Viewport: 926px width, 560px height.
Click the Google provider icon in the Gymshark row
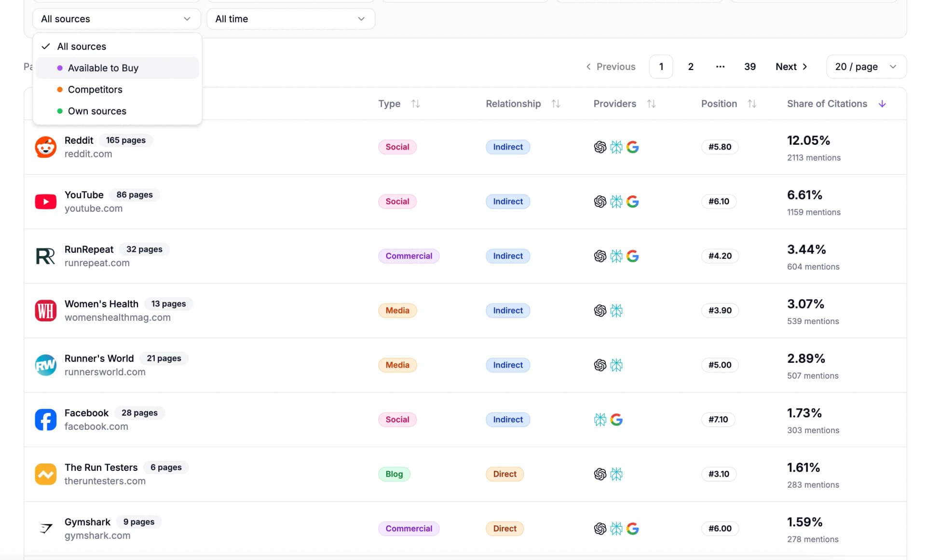(633, 529)
